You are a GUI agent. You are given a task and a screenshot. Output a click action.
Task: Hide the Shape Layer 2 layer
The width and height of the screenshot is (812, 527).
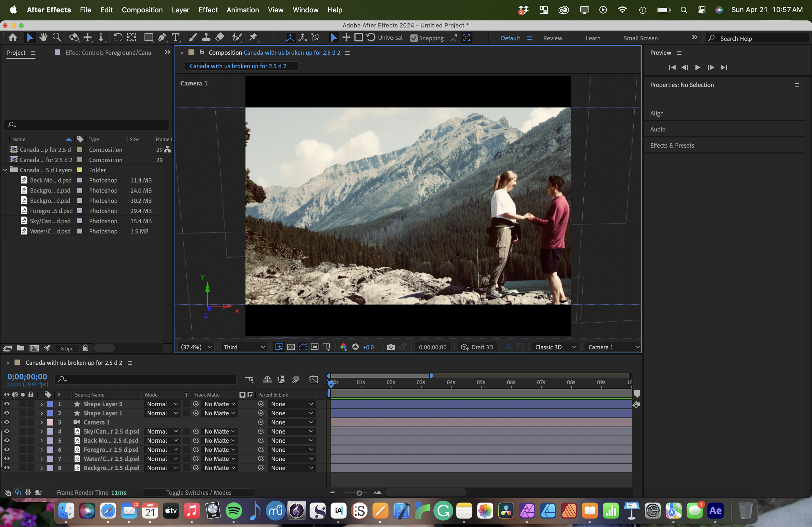point(6,404)
